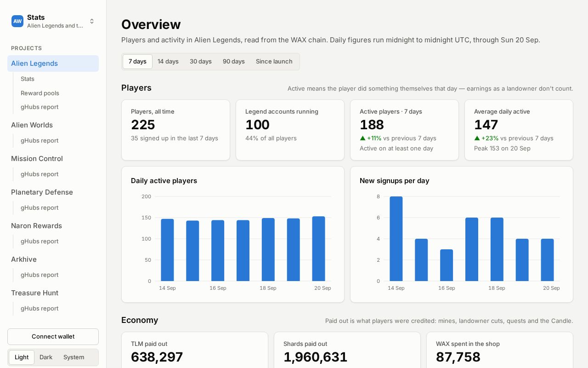Open the Naron Rewards project

pos(36,226)
